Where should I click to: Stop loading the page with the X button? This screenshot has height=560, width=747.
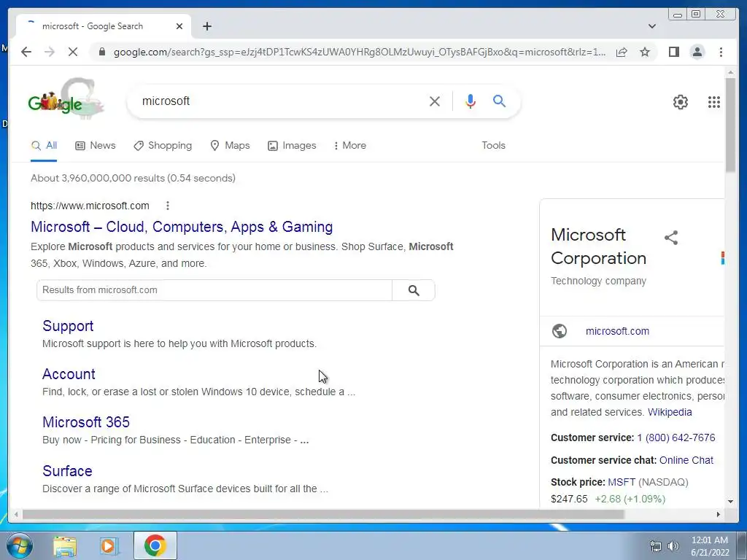pyautogui.click(x=73, y=52)
